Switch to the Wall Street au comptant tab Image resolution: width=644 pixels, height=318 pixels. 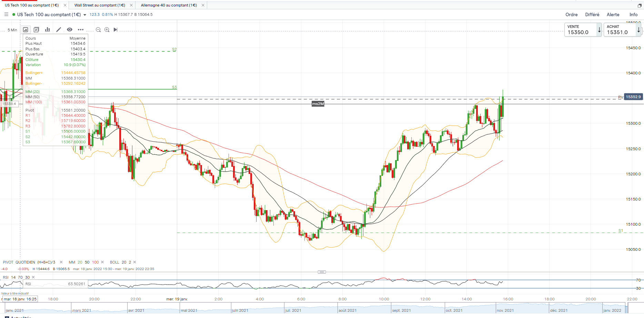pos(100,5)
